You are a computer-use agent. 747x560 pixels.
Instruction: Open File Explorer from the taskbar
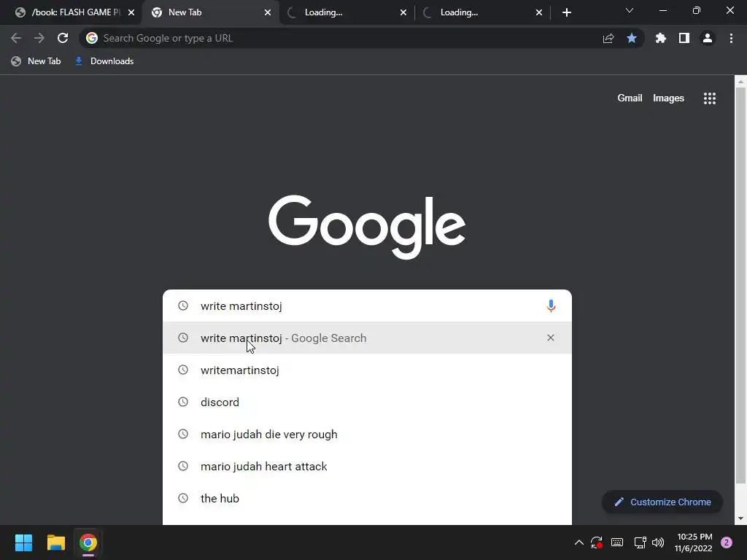[x=55, y=542]
